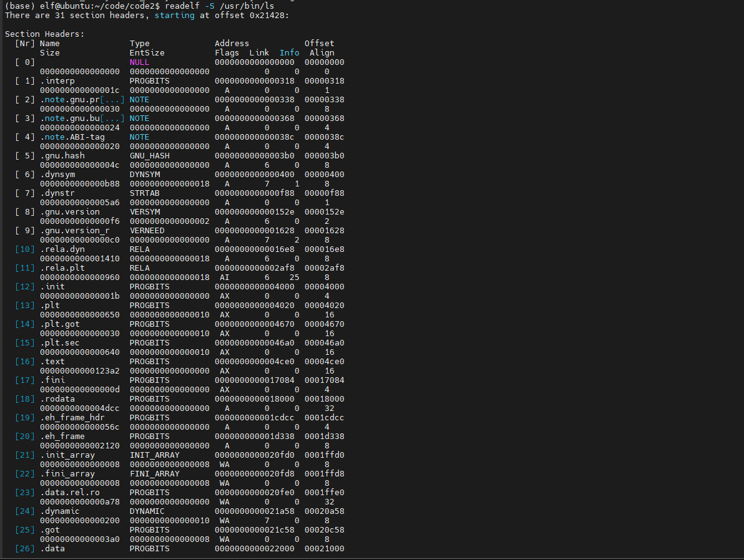This screenshot has height=560, width=744.
Task: Click the offset '0001cdcc'
Action: [325, 418]
